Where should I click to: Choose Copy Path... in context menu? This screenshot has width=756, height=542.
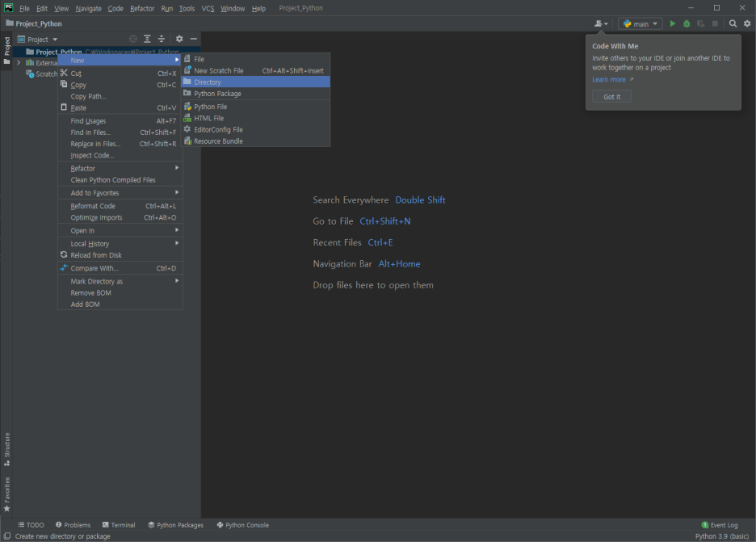tap(120, 96)
